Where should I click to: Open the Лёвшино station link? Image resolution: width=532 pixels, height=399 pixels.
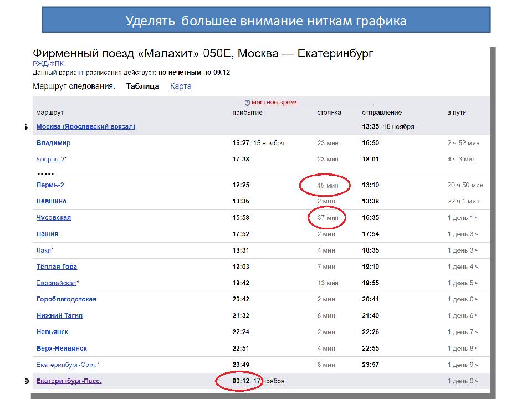pos(51,201)
